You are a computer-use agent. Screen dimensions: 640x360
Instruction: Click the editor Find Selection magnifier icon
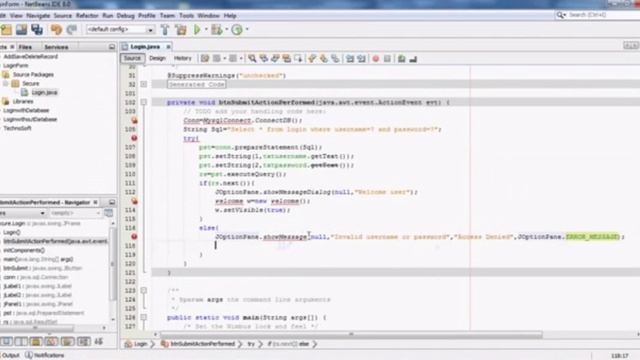[x=252, y=59]
